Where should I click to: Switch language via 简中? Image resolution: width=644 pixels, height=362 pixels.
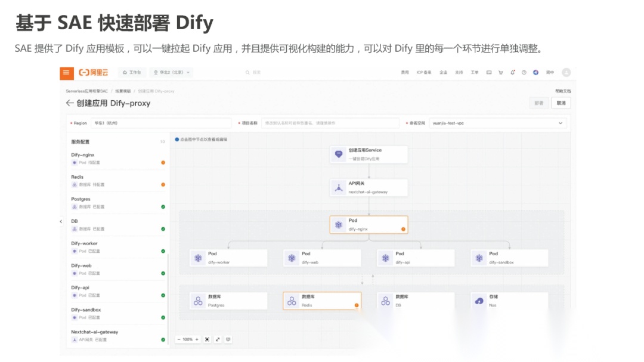pyautogui.click(x=550, y=72)
